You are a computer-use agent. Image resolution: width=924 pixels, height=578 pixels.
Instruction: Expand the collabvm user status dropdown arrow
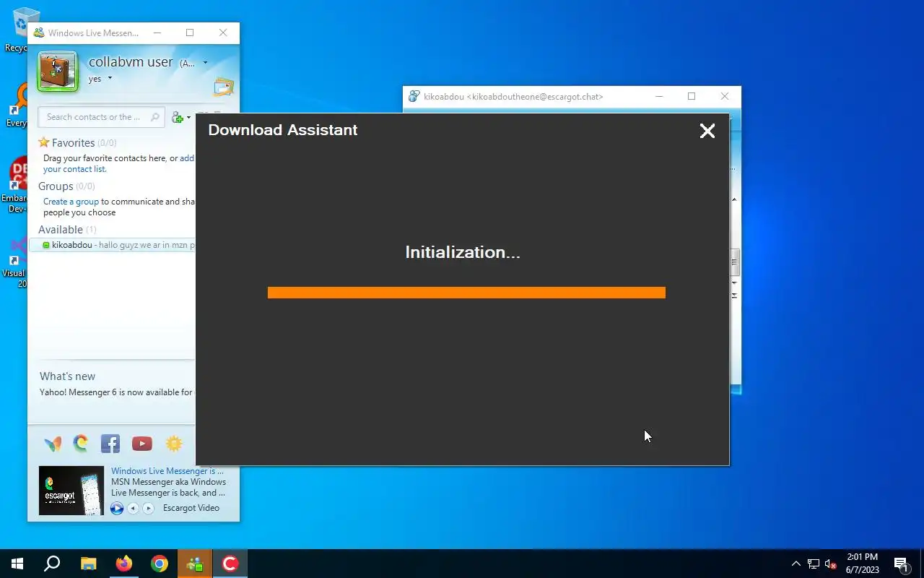click(205, 63)
